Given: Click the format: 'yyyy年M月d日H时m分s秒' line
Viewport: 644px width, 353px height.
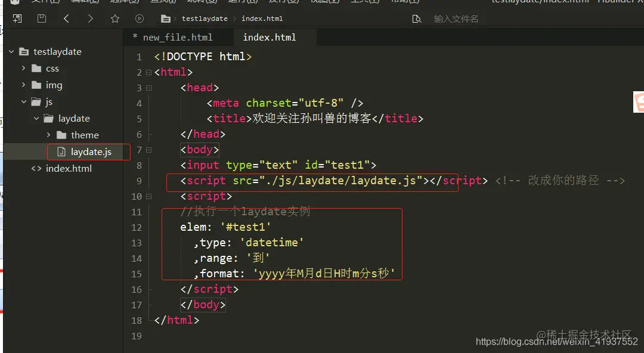Looking at the screenshot, I should pyautogui.click(x=295, y=273).
